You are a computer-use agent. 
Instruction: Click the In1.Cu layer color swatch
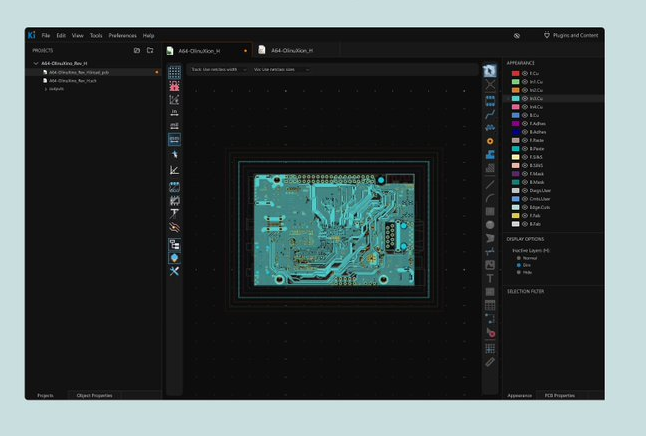516,82
